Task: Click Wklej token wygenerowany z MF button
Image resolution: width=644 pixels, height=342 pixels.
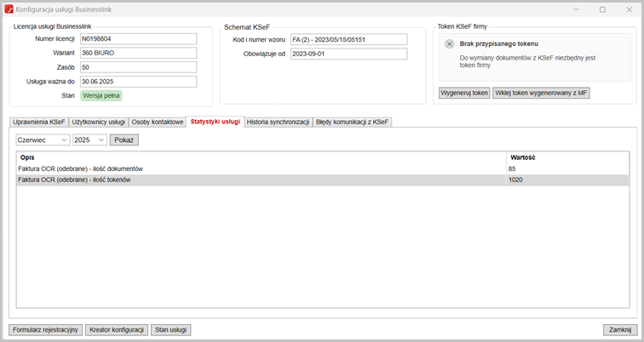Action: (541, 93)
